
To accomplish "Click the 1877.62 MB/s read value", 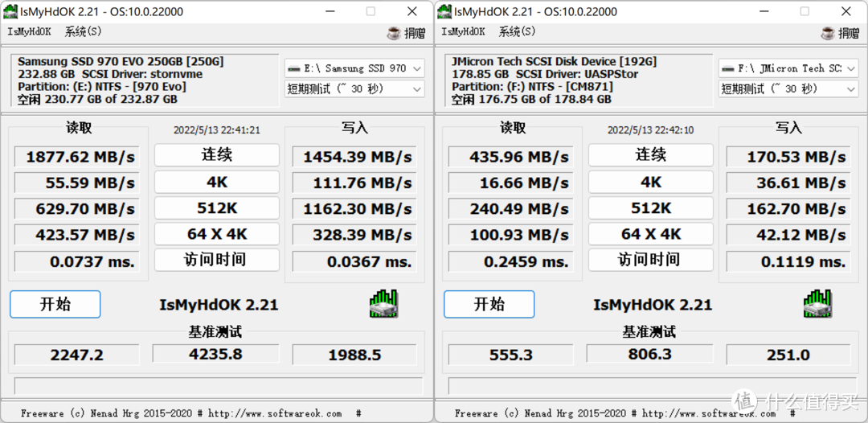I will coord(76,157).
